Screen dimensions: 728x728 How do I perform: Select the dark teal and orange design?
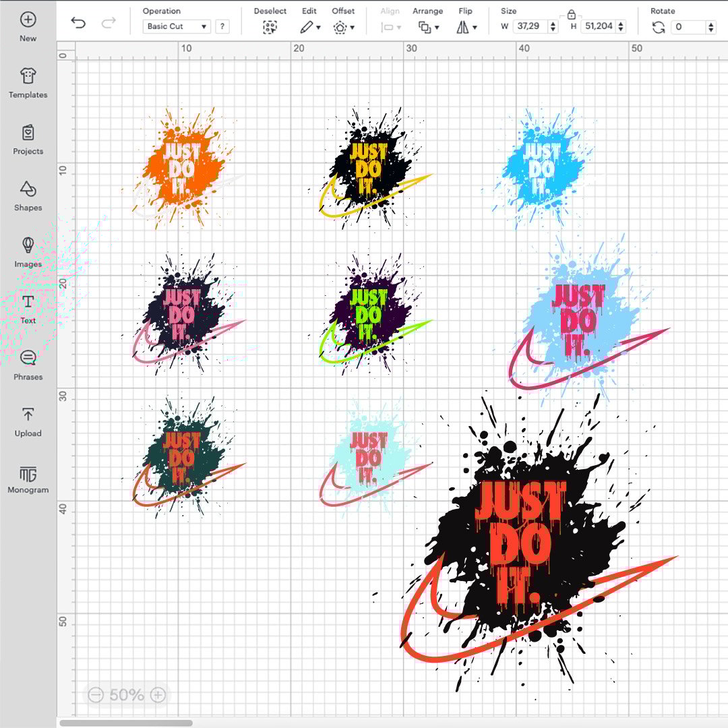point(183,458)
